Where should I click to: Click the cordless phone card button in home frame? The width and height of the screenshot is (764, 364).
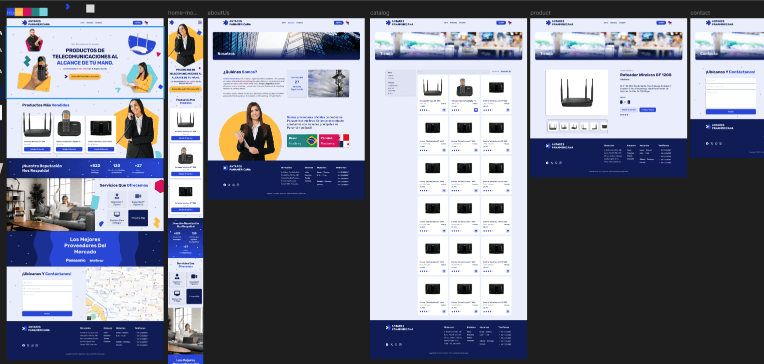[69, 149]
